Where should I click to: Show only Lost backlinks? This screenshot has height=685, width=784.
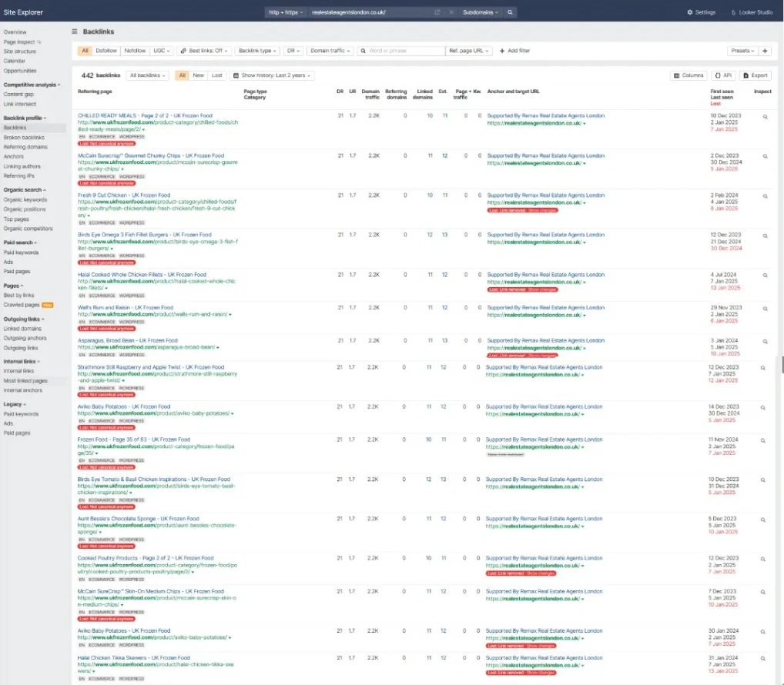coord(217,75)
